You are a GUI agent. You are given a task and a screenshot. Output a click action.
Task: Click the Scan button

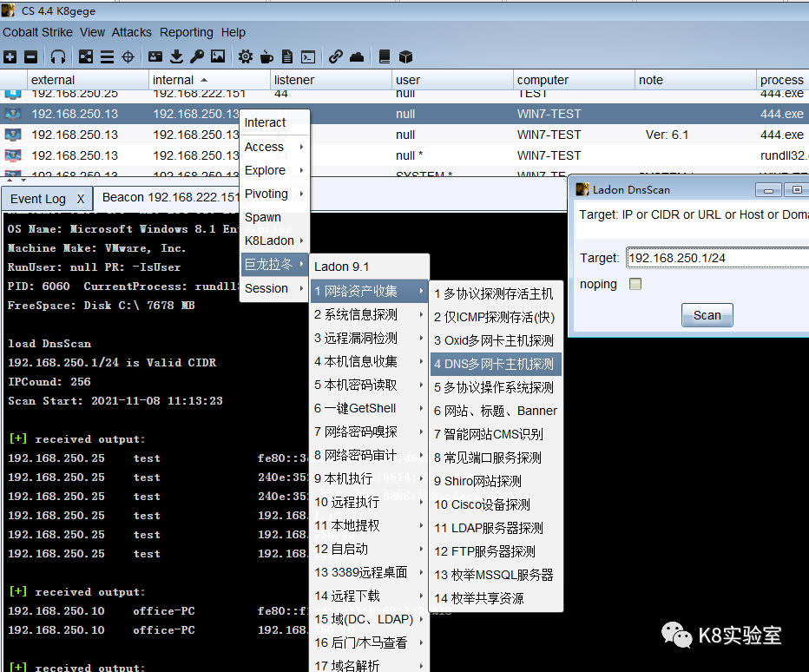pyautogui.click(x=707, y=315)
